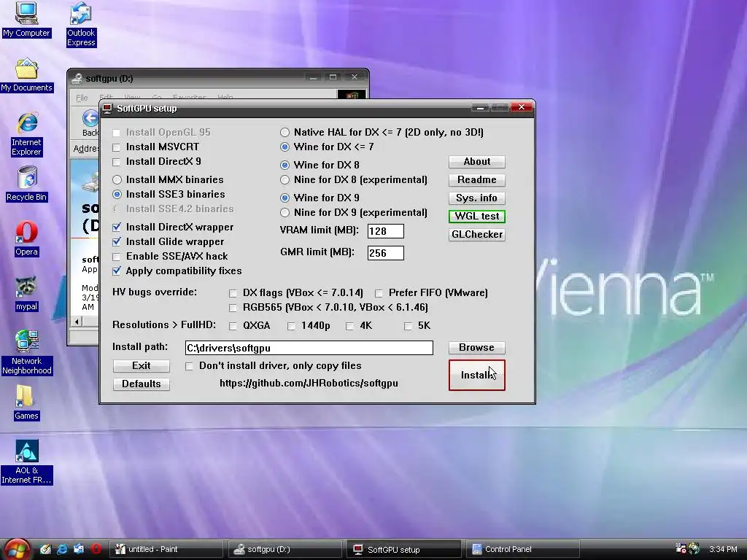This screenshot has height=560, width=747.
Task: Click the Start orb button
Action: click(18, 549)
